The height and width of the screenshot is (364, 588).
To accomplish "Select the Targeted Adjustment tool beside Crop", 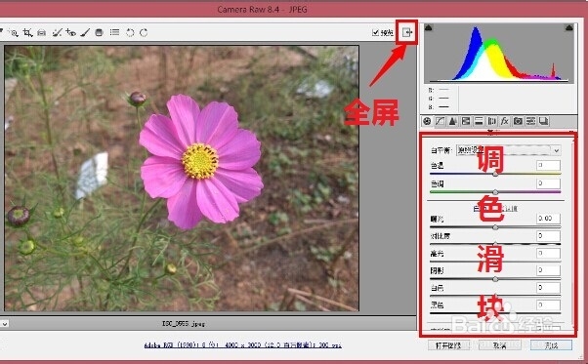I will (x=13, y=33).
